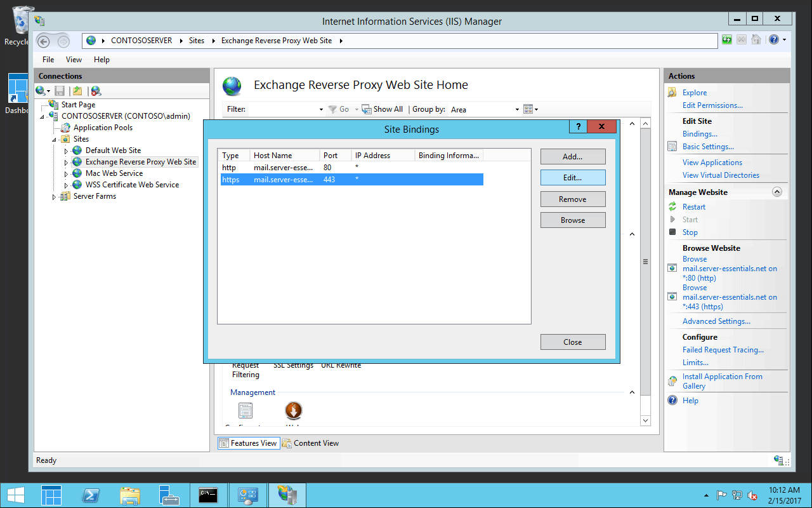Click the Back navigation arrow
This screenshot has height=508, width=812.
click(43, 41)
